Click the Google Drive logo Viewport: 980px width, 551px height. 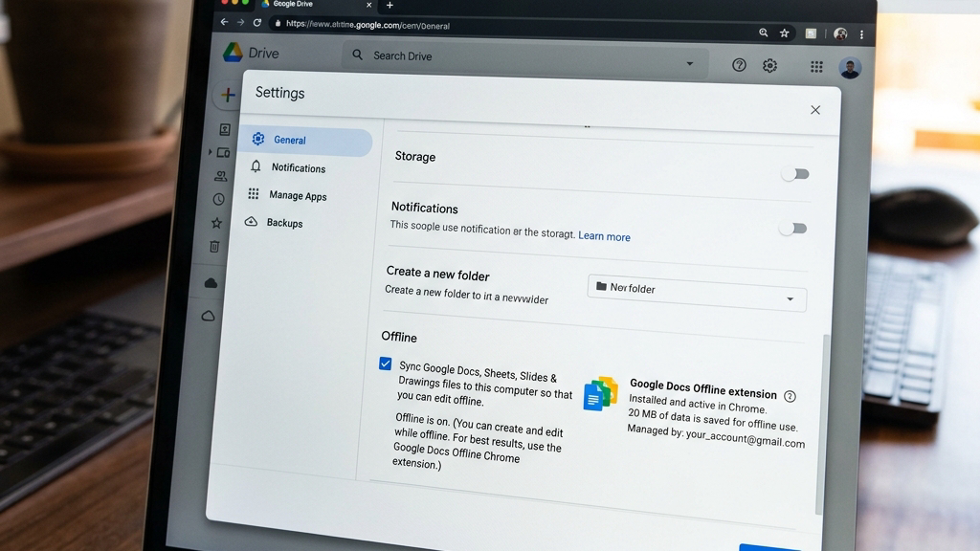point(233,53)
